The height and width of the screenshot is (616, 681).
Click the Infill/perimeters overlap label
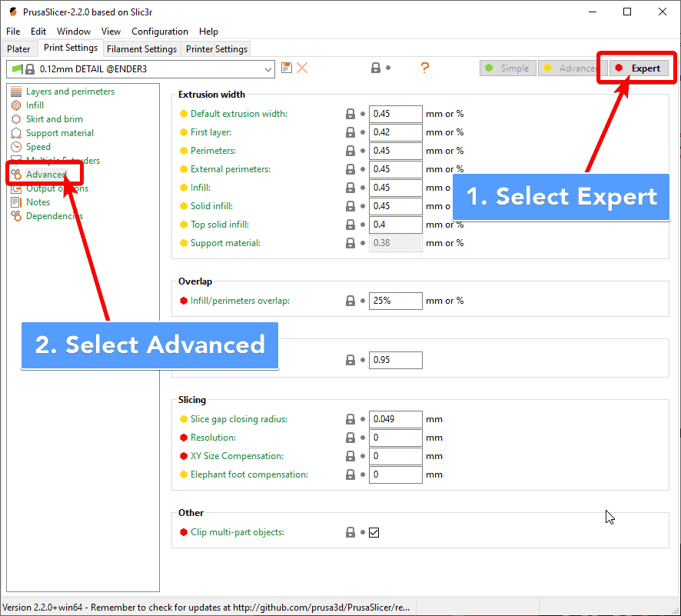pos(240,301)
